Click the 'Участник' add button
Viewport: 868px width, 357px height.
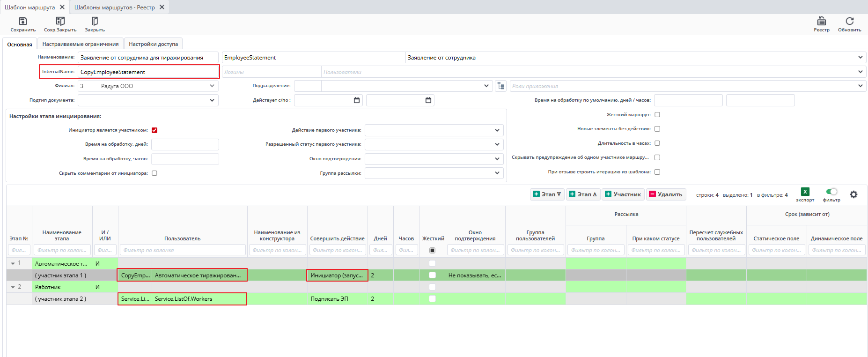(x=623, y=194)
